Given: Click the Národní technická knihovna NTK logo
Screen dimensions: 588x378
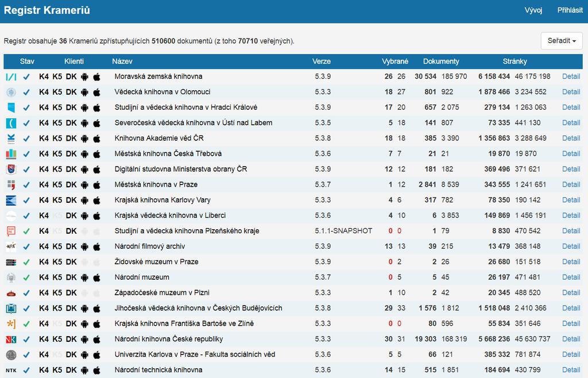Looking at the screenshot, I should click(x=11, y=370).
